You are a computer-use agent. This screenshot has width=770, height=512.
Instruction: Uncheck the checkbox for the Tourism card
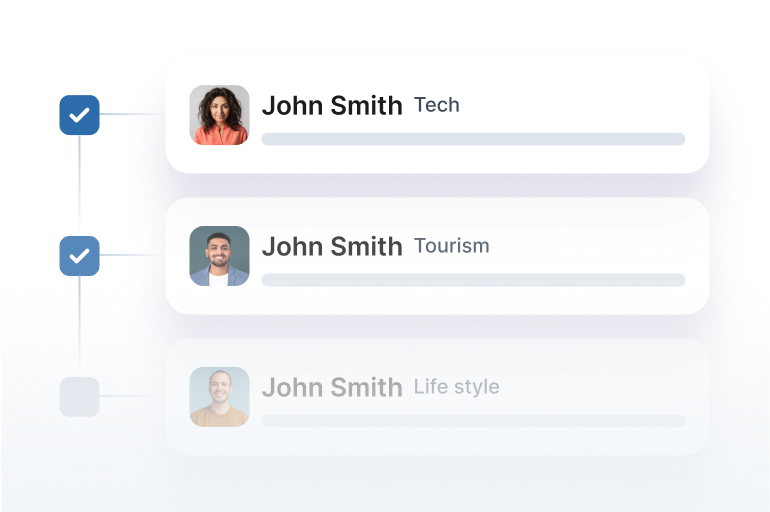(x=80, y=256)
